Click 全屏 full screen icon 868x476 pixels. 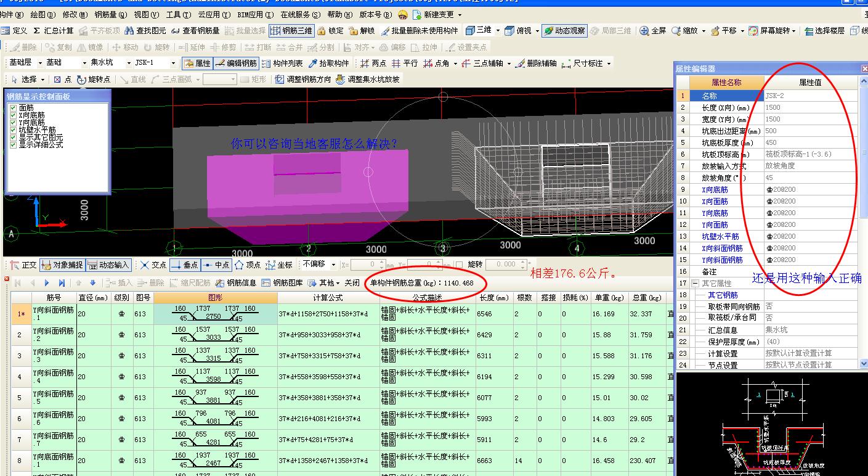point(653,30)
